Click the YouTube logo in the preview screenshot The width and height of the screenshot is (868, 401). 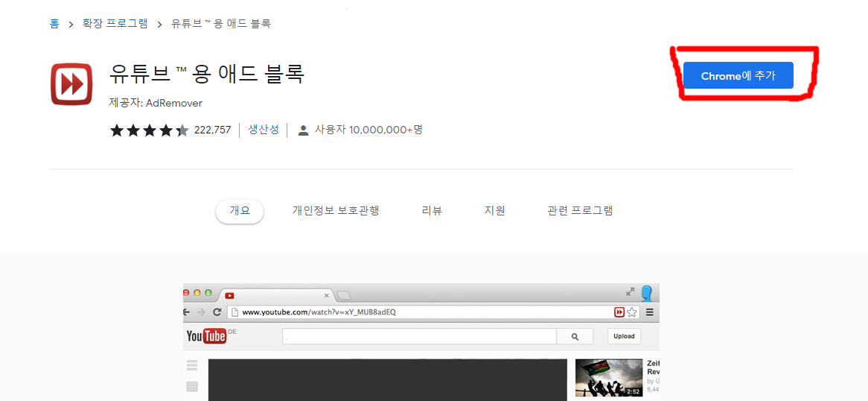[206, 336]
